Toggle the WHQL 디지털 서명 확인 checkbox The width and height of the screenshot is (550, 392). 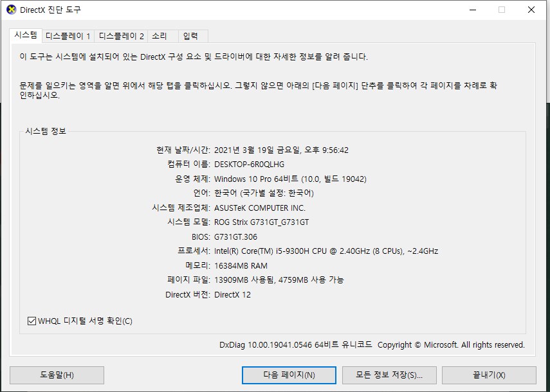[32, 321]
